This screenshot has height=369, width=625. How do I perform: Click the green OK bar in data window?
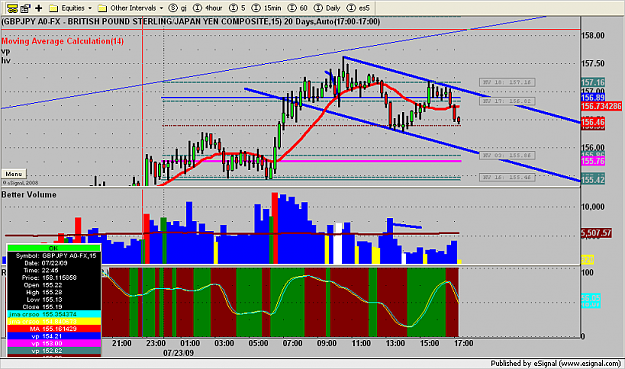(53, 248)
